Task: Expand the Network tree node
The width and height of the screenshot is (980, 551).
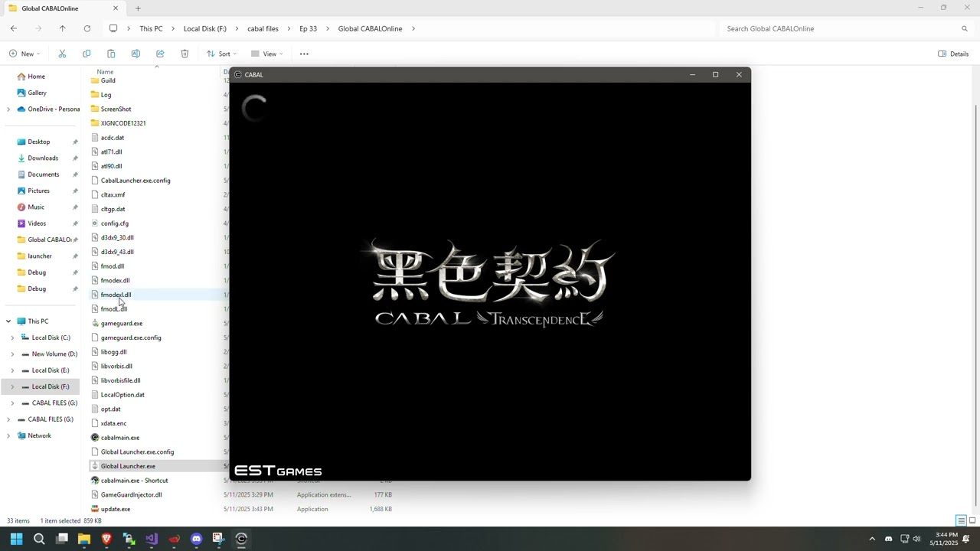Action: [x=8, y=435]
